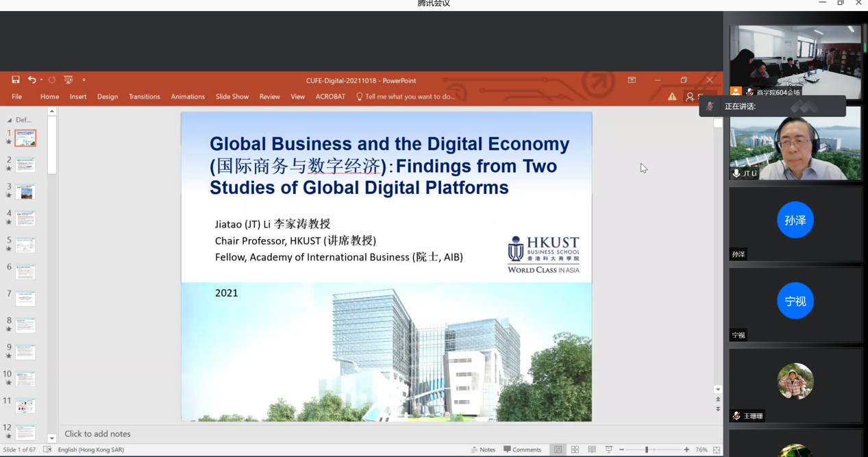
Task: Save the presentation via Quick Access toolbar
Action: (x=15, y=80)
